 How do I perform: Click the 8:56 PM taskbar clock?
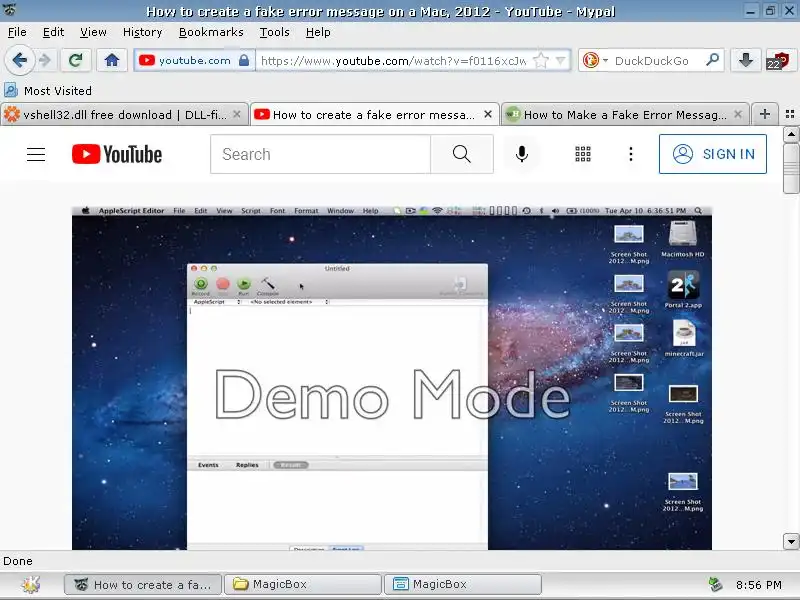pos(759,585)
